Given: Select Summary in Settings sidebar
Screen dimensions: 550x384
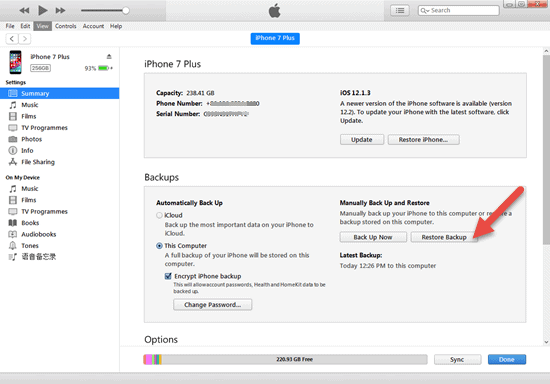Looking at the screenshot, I should (60, 93).
